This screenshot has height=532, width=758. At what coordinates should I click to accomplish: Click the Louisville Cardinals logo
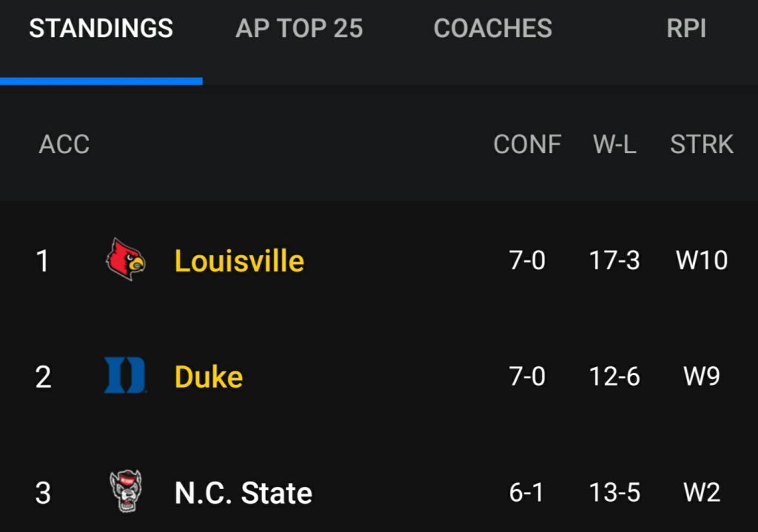click(126, 260)
